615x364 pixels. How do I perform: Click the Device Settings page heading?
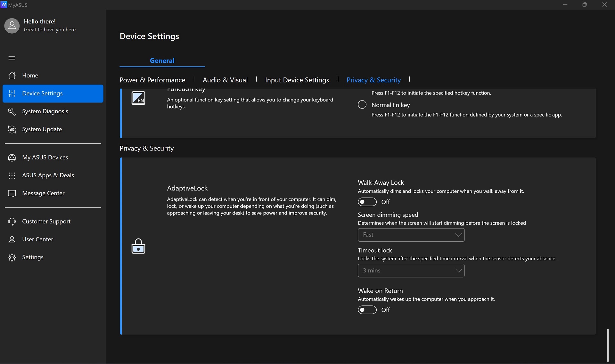(x=149, y=36)
